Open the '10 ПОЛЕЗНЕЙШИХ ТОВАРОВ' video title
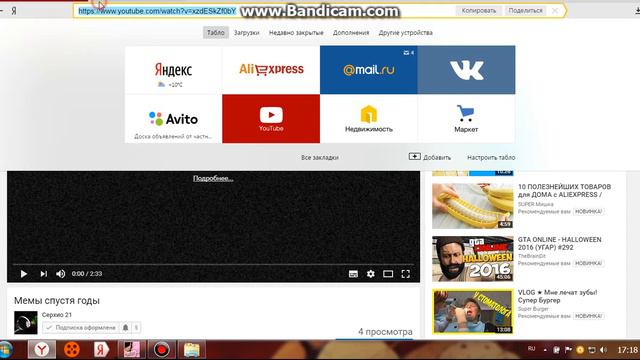The width and height of the screenshot is (640, 360). coord(564,191)
